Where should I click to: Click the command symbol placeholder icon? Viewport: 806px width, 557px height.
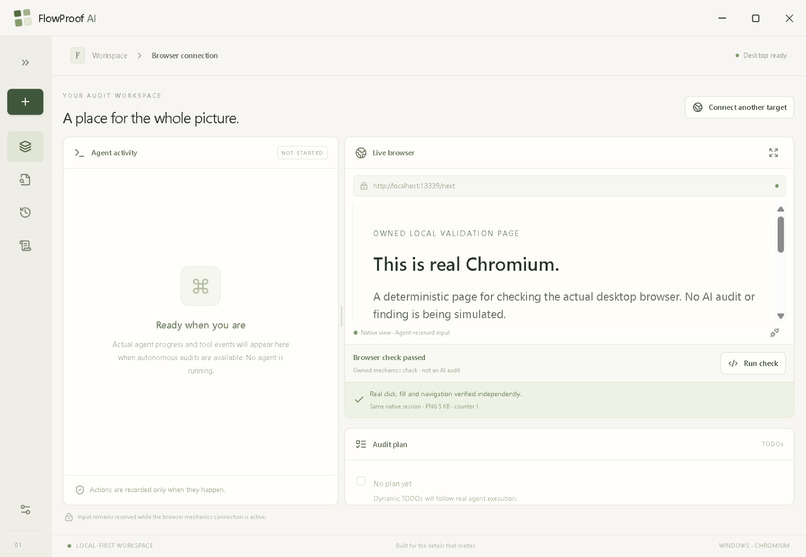click(x=200, y=286)
